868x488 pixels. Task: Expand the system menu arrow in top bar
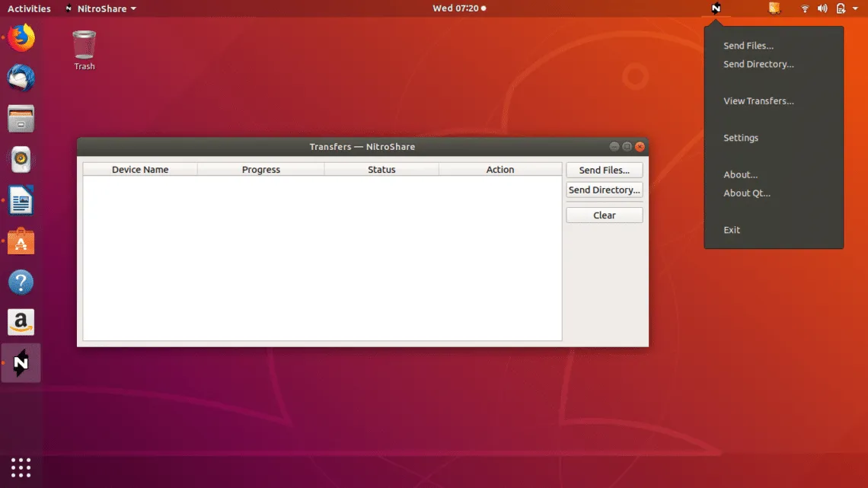pyautogui.click(x=855, y=9)
